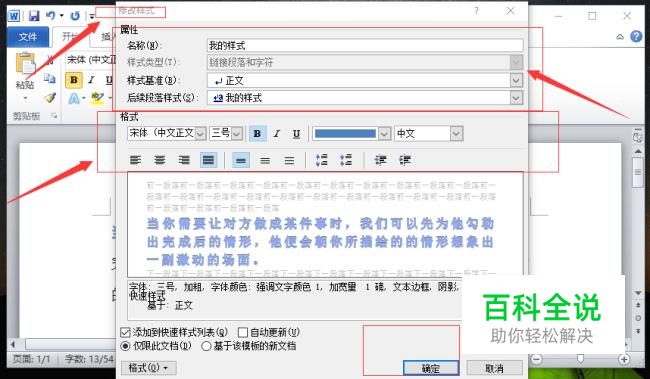Select 'New documents based on template' radio

pyautogui.click(x=206, y=346)
